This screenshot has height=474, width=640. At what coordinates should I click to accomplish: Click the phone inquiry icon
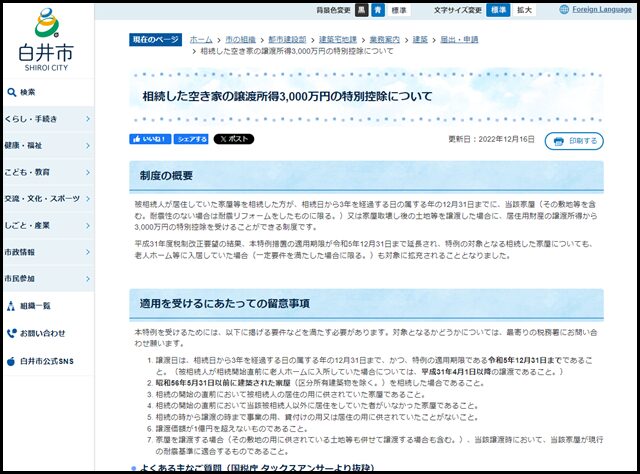click(x=12, y=333)
